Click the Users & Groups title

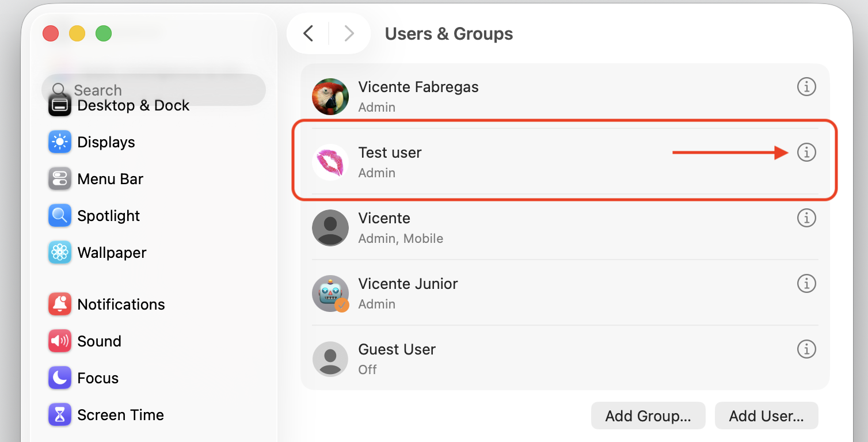pos(449,34)
